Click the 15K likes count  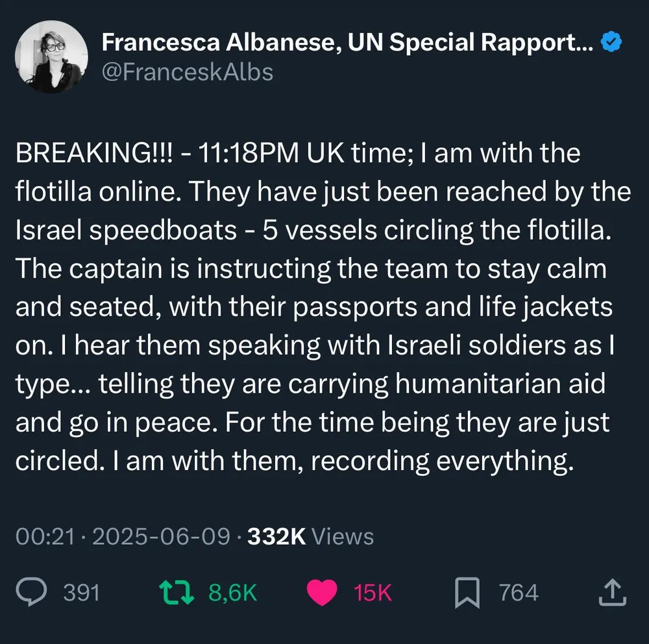(373, 592)
